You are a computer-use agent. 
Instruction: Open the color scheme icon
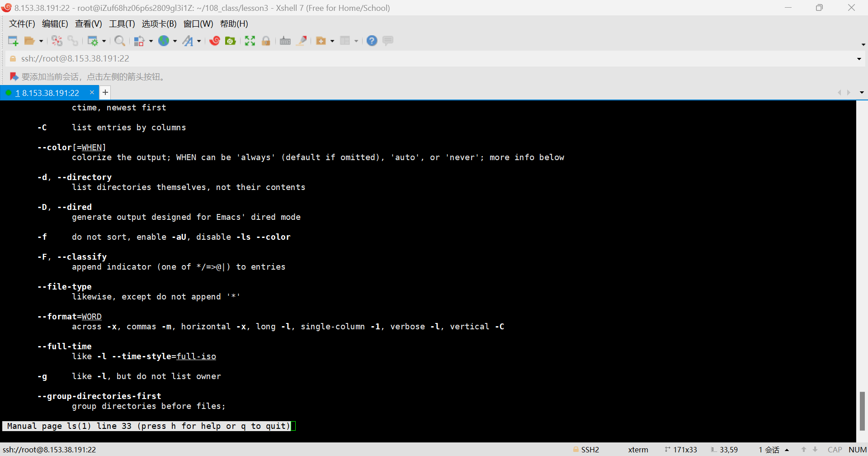coord(139,41)
